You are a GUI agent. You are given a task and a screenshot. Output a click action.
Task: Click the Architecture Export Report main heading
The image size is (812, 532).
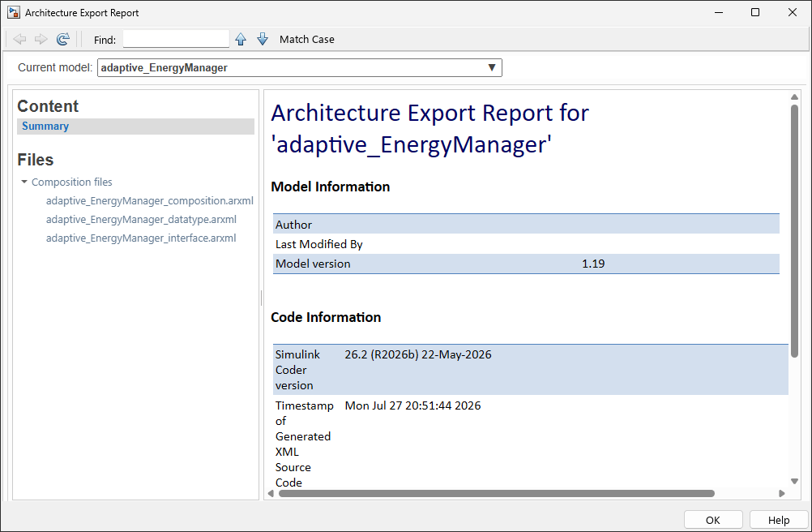click(x=430, y=128)
